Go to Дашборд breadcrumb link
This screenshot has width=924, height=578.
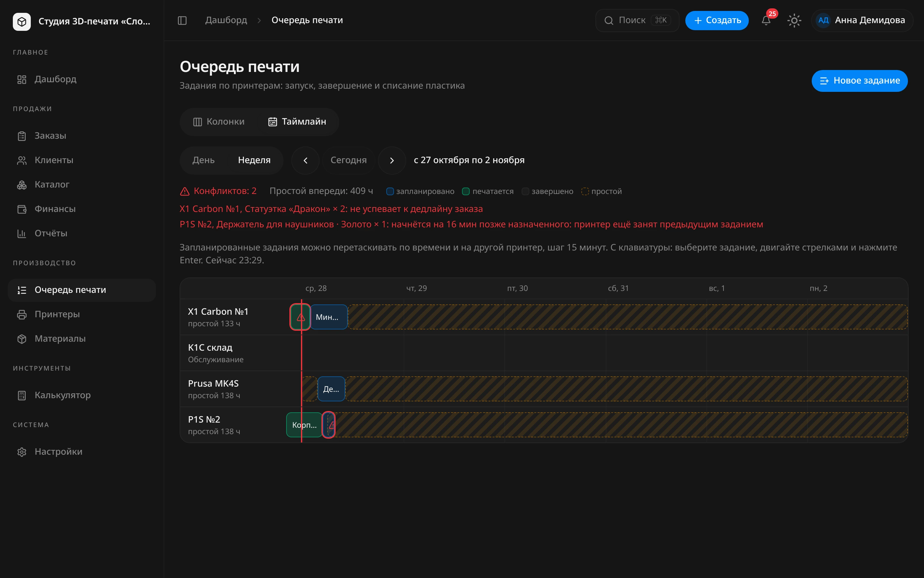point(226,20)
